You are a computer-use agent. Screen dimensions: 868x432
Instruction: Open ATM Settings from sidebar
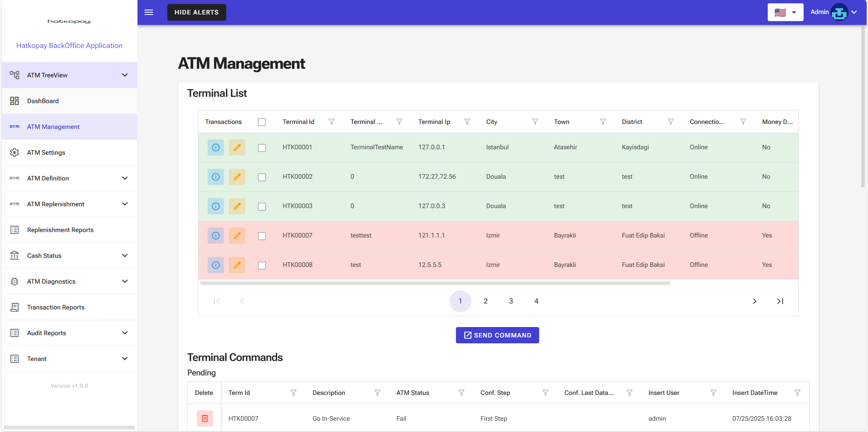[46, 152]
